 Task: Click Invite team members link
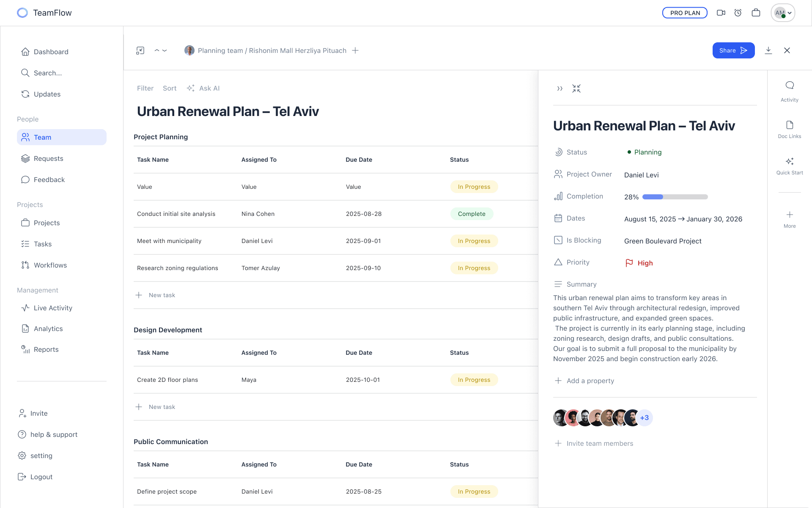coord(599,443)
